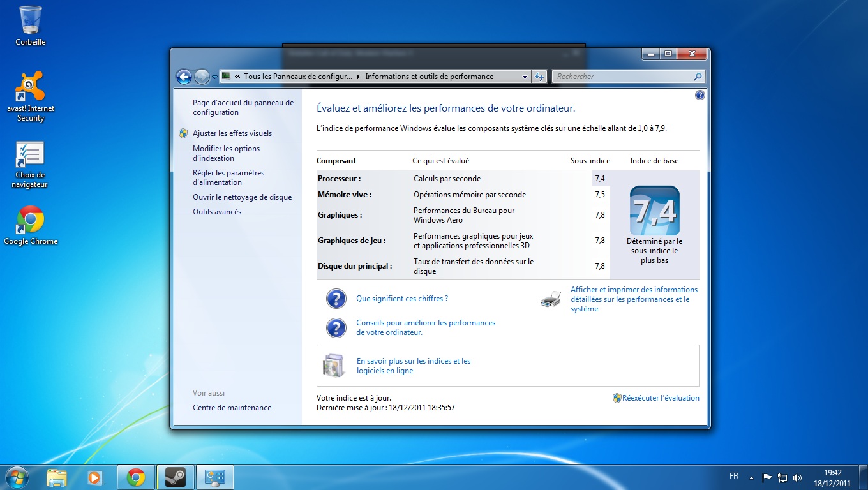Open Windows Media Player from taskbar
The image size is (868, 490).
(94, 477)
